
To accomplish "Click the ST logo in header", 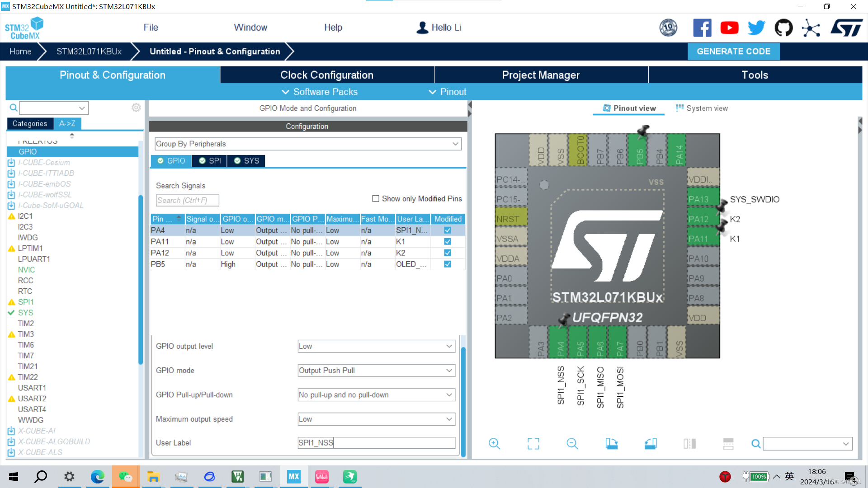I will pos(846,28).
